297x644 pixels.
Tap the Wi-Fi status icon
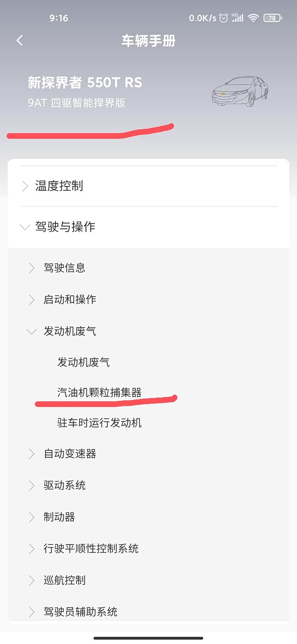click(253, 18)
